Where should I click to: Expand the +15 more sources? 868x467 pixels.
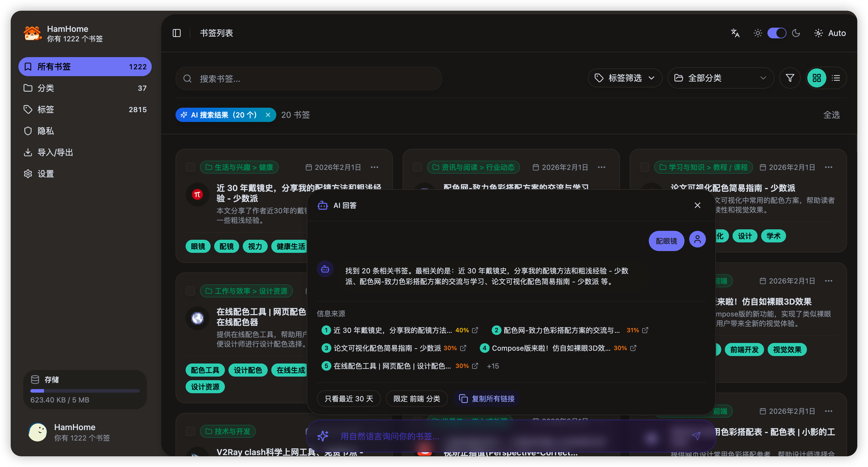point(493,366)
